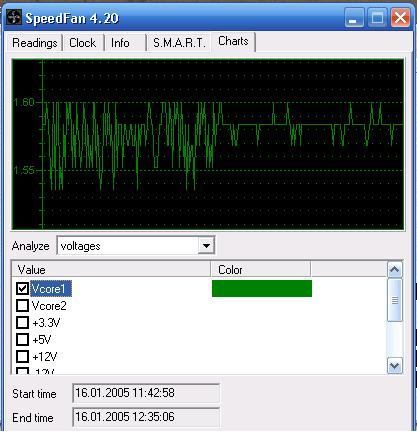Image resolution: width=417 pixels, height=436 pixels.
Task: Enable the +12V checkbox
Action: (x=22, y=356)
